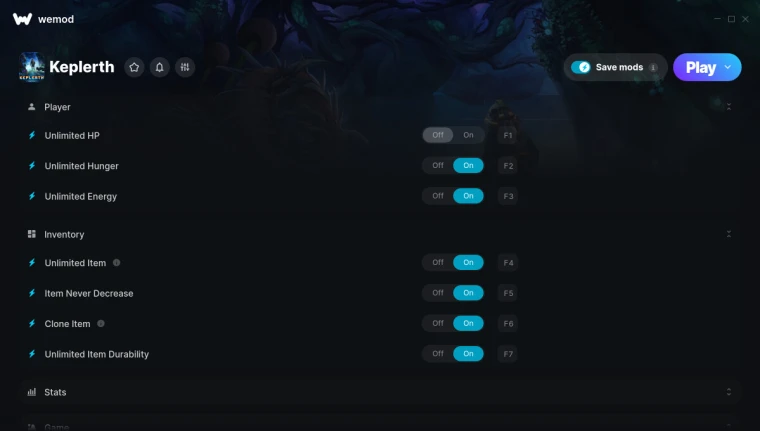This screenshot has width=760, height=431.
Task: Collapse the Inventory section
Action: (x=728, y=234)
